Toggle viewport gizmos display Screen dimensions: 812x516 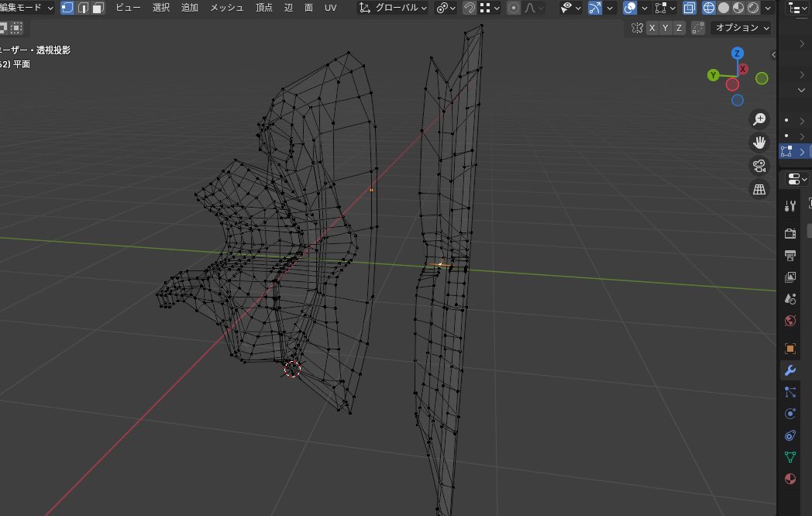coord(595,8)
